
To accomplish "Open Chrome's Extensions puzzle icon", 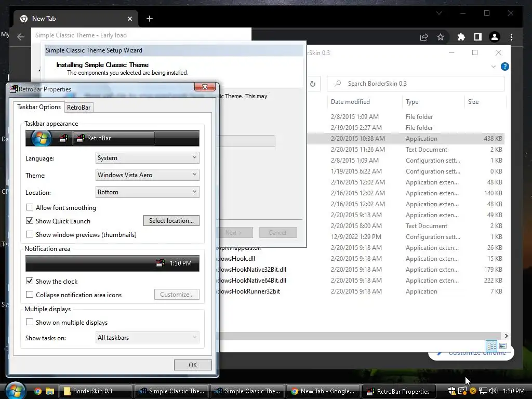I will (461, 37).
